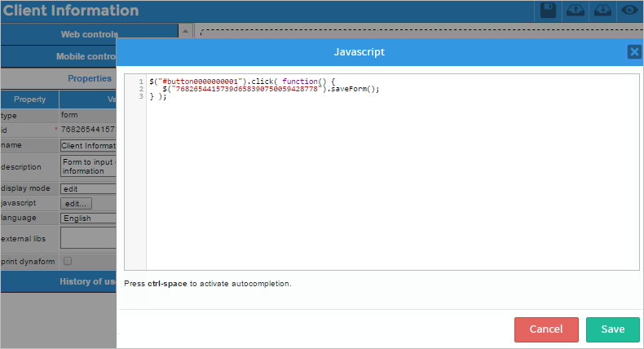The image size is (644, 349).
Task: Click the javascript edit... button
Action: tap(77, 203)
